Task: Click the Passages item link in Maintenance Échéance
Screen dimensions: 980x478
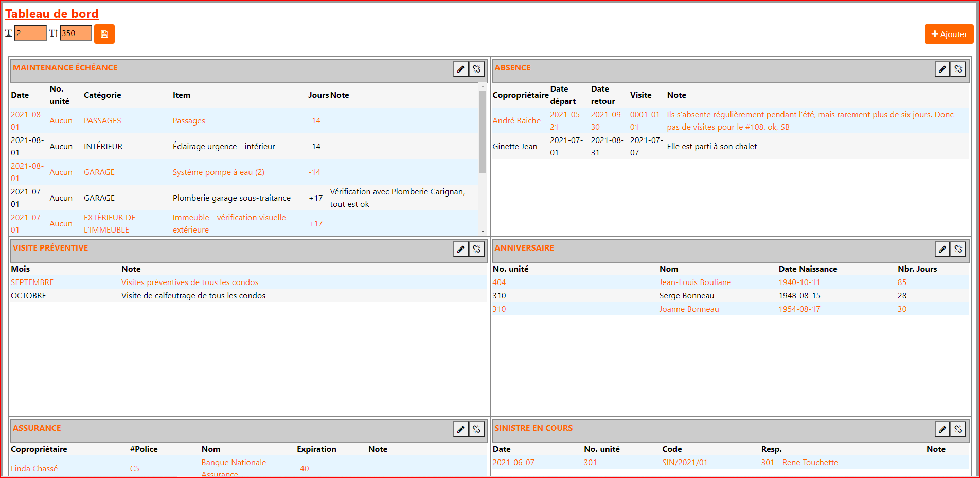Action: (x=188, y=120)
